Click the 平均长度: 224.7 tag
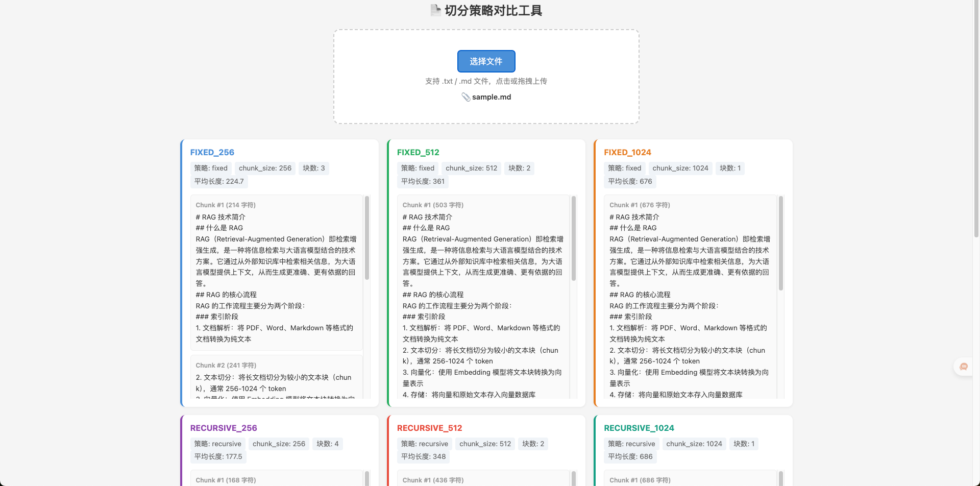This screenshot has width=980, height=486. click(x=219, y=181)
